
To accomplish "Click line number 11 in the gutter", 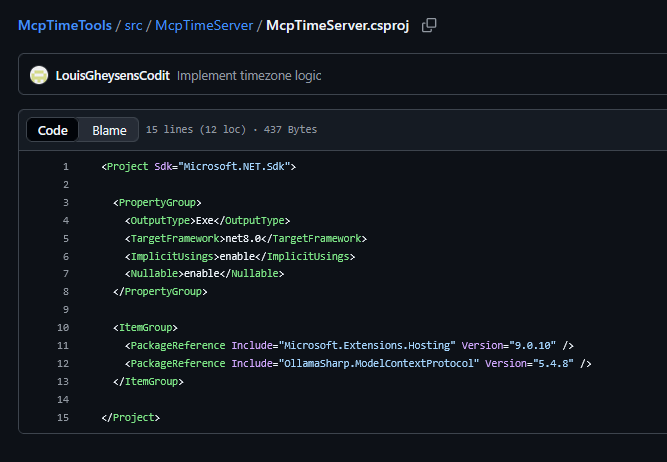I will pyautogui.click(x=63, y=345).
